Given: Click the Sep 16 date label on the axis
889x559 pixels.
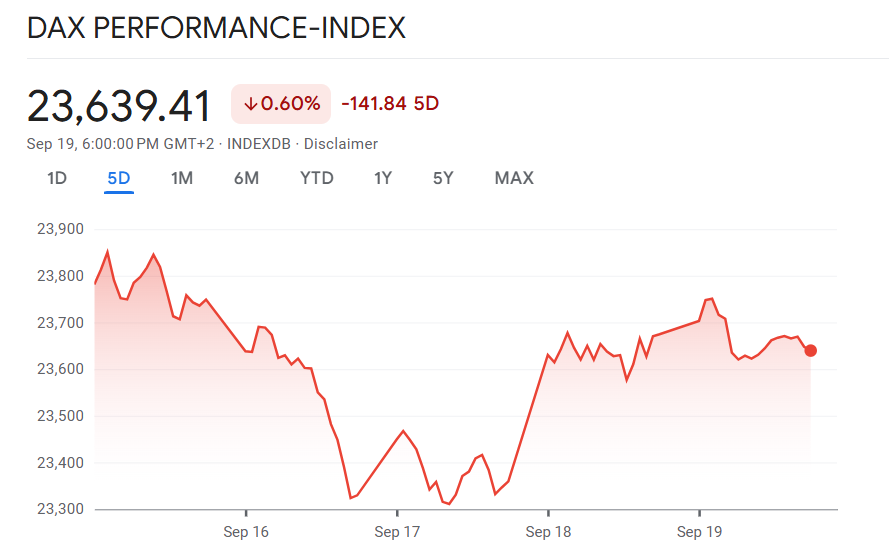Looking at the screenshot, I should [x=246, y=532].
